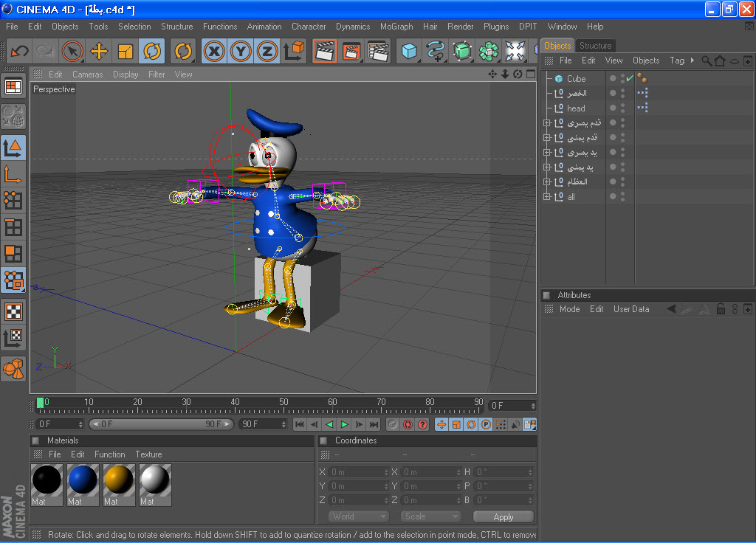Toggle Cube visibility dot
The image size is (756, 543).
click(613, 78)
